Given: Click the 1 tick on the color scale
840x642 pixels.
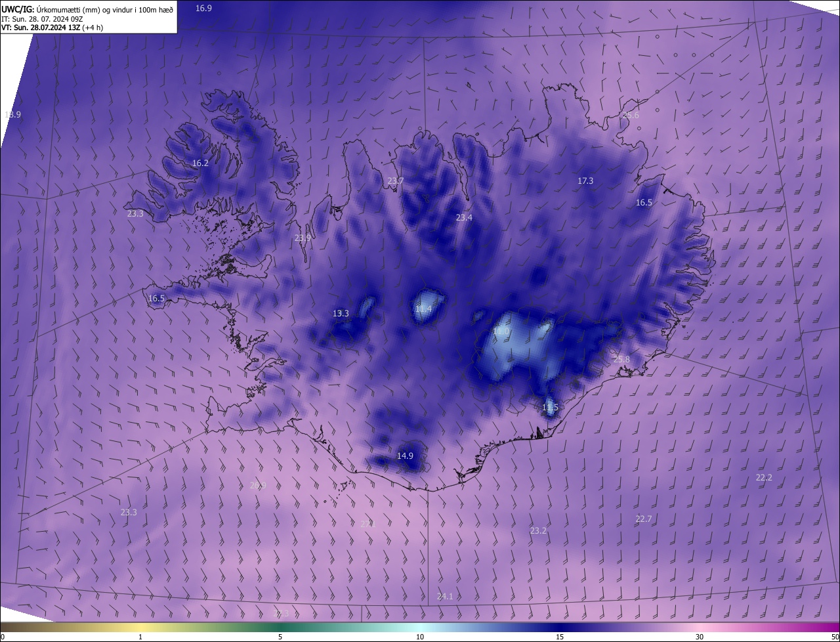Looking at the screenshot, I should coord(140,637).
